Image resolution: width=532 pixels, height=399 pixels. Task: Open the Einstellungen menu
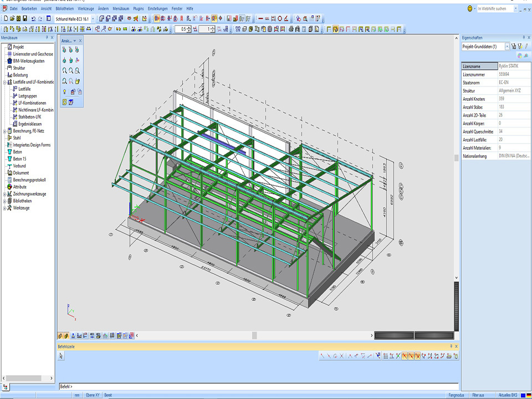click(x=157, y=9)
